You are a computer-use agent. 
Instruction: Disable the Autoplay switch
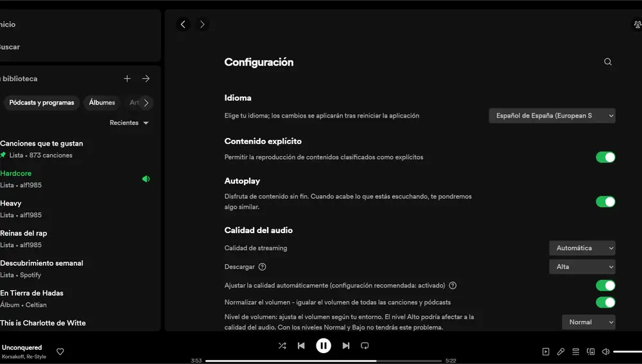[x=605, y=202]
